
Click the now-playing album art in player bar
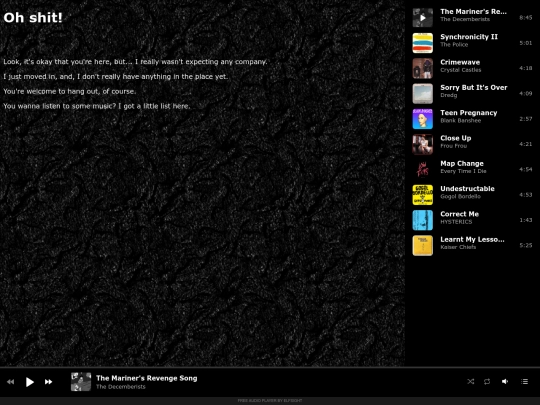click(x=81, y=382)
